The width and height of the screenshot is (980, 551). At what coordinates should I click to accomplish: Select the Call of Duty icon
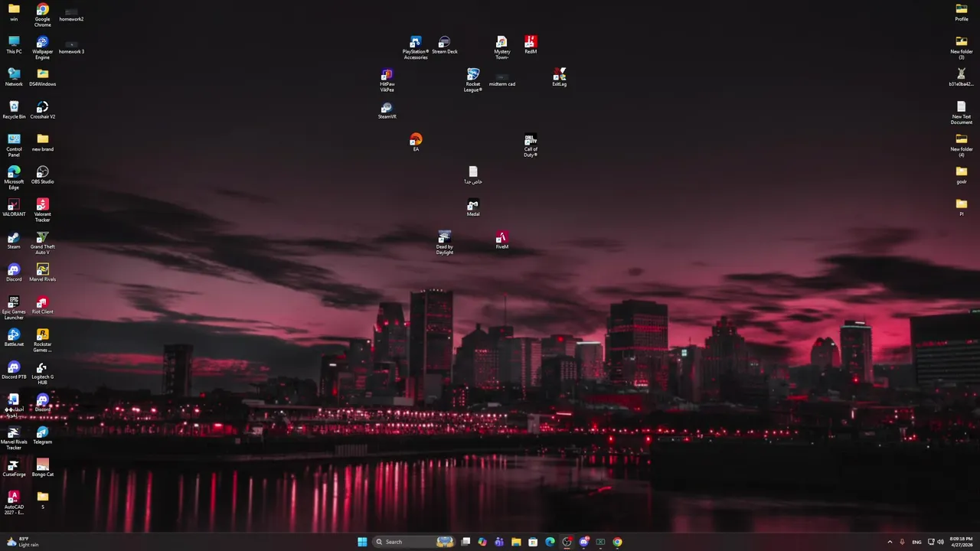(531, 145)
